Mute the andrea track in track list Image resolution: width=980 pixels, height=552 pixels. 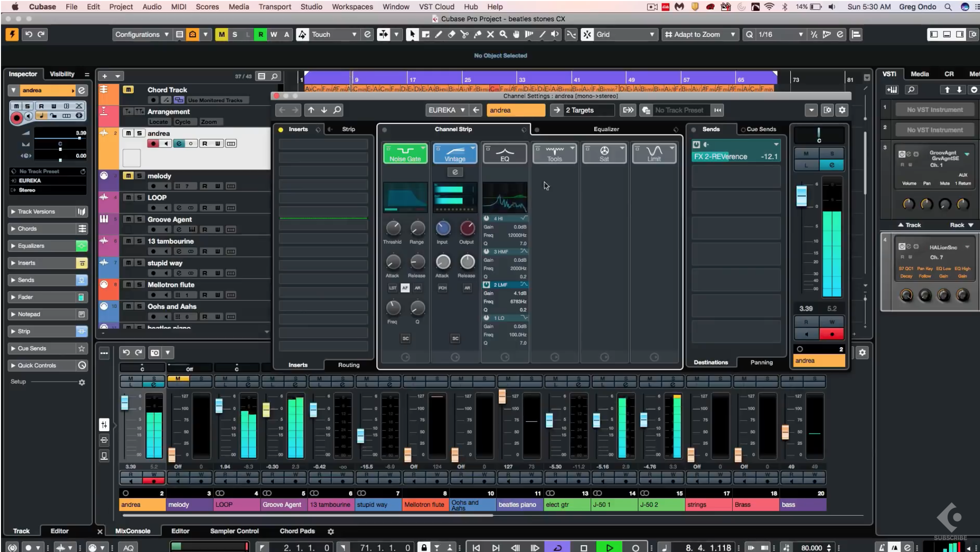coord(128,133)
